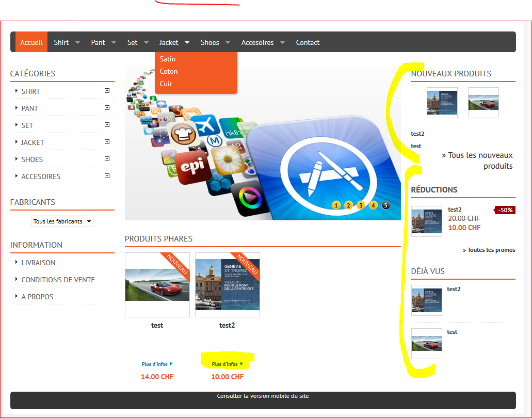Open the test product title in Produits Phares
Screen dimensions: 532x418
[157, 326]
